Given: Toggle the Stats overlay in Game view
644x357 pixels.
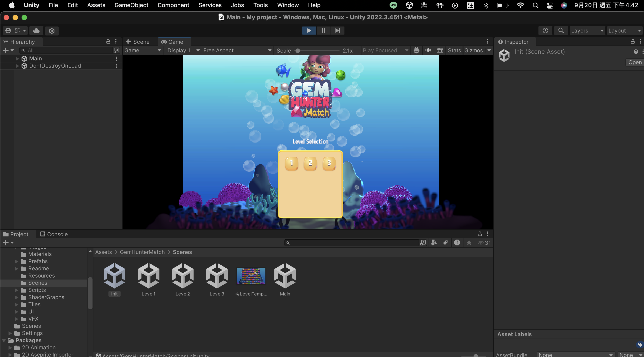Looking at the screenshot, I should [x=454, y=50].
